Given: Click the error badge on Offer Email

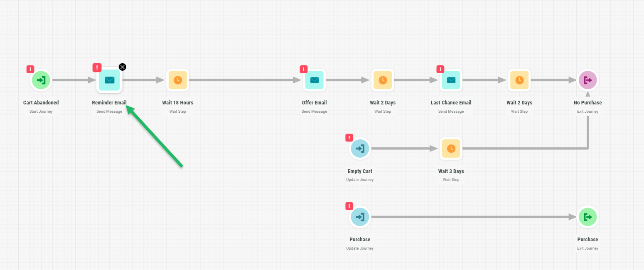Looking at the screenshot, I should [304, 69].
